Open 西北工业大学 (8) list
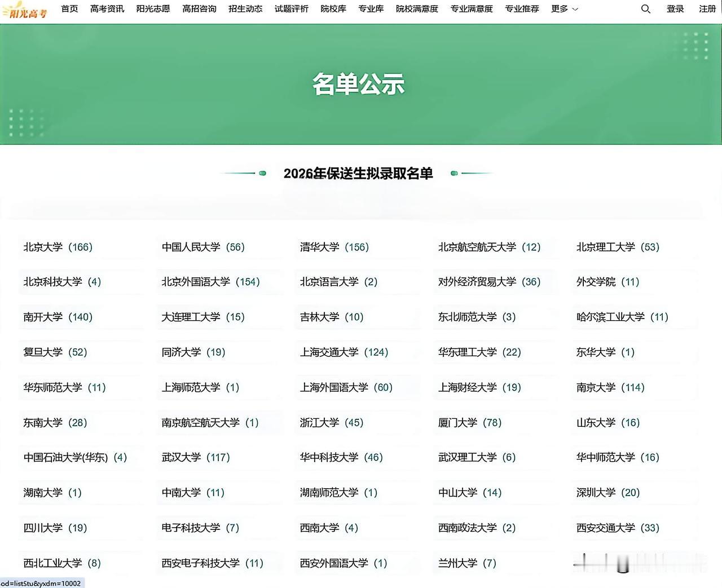722x588 pixels. pyautogui.click(x=62, y=563)
